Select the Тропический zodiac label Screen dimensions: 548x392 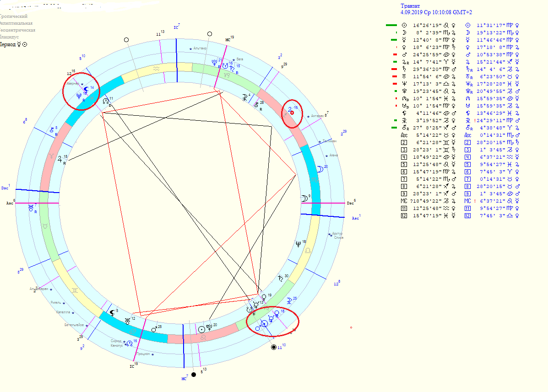[14, 16]
